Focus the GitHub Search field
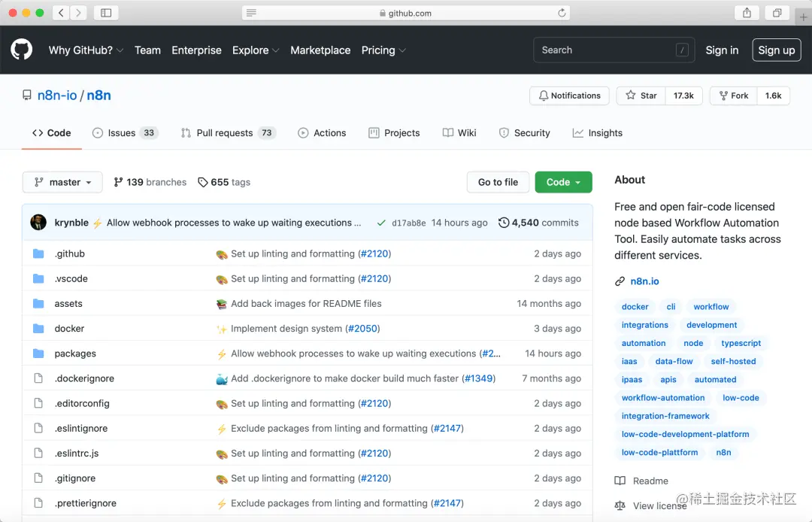812x522 pixels. (x=614, y=50)
